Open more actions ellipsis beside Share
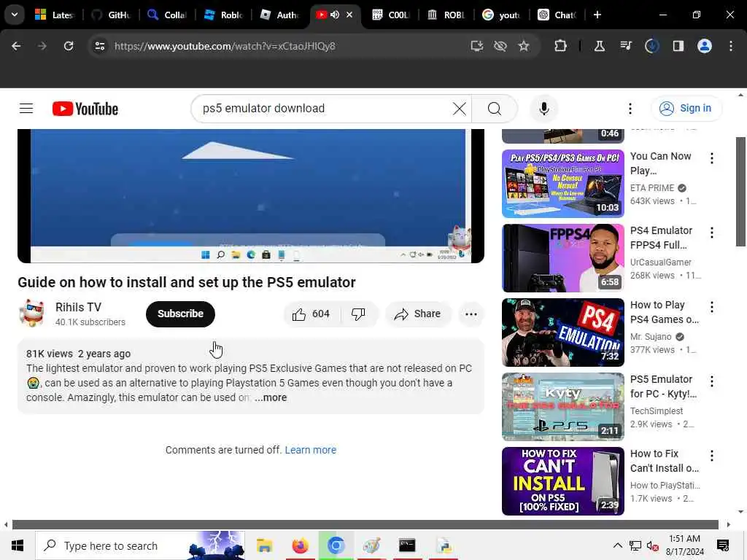The image size is (747, 560). [471, 314]
